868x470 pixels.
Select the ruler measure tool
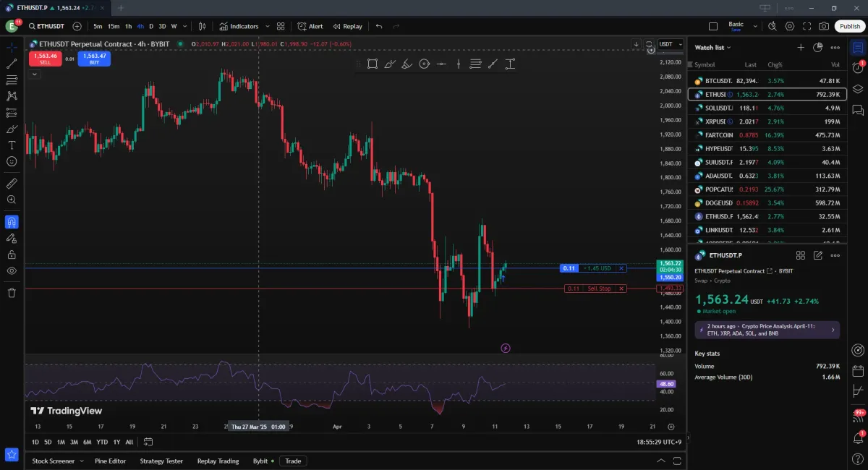coord(12,184)
